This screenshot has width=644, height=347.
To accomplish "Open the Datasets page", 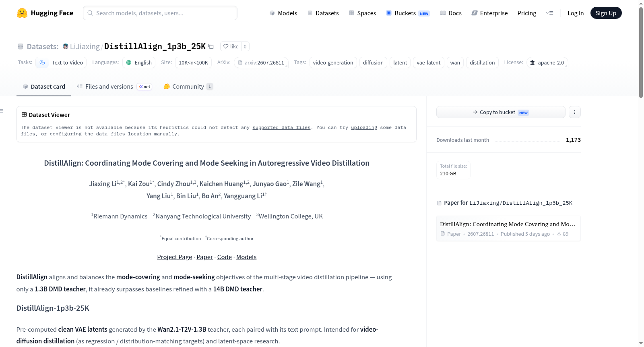I will (x=323, y=13).
